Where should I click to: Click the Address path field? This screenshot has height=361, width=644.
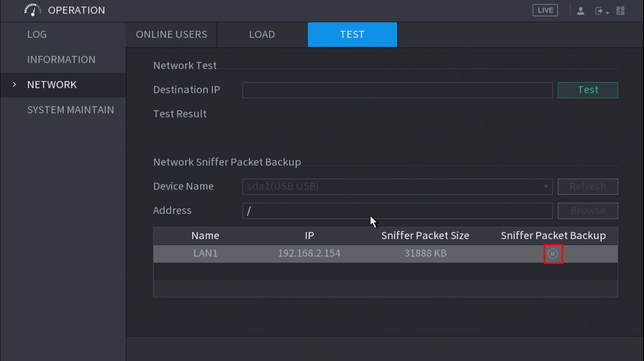[397, 211]
